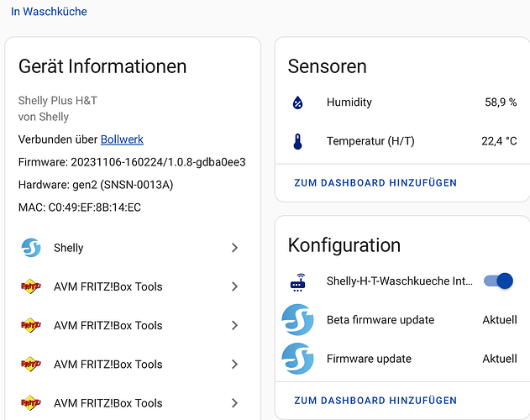Open the Firmware update entity
530x420 pixels.
click(369, 359)
